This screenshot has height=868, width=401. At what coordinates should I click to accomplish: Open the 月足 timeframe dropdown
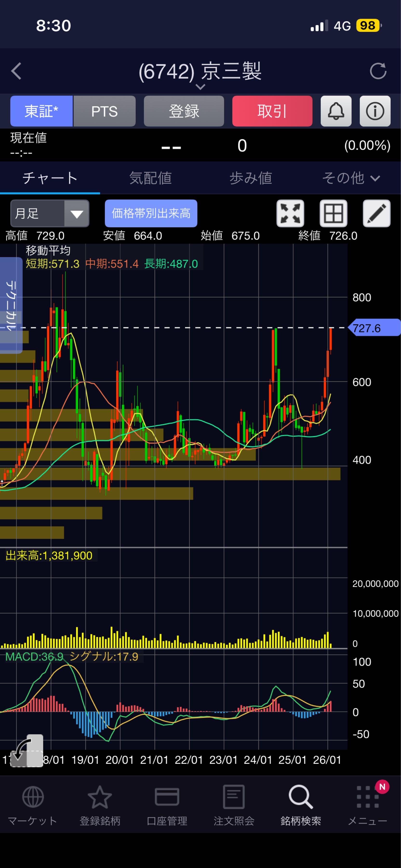49,213
